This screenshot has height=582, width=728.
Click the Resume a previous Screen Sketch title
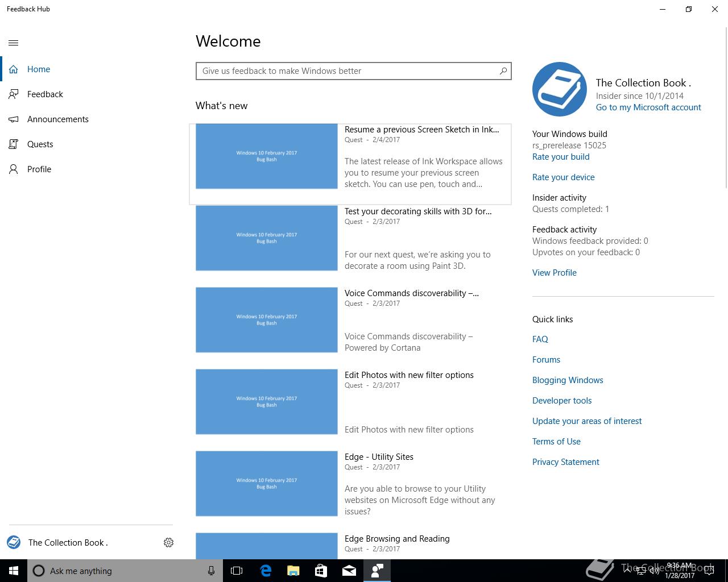point(422,130)
